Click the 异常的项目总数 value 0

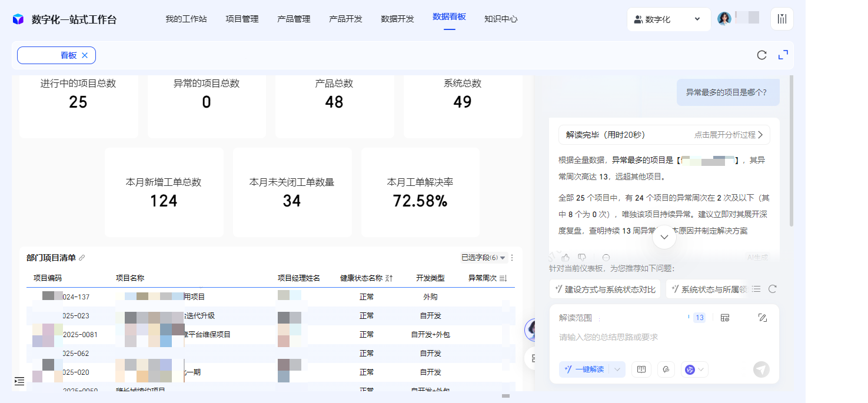(207, 102)
